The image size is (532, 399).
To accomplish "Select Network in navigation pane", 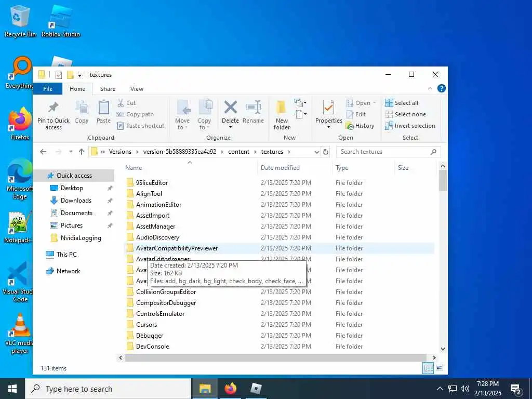I will [x=68, y=271].
